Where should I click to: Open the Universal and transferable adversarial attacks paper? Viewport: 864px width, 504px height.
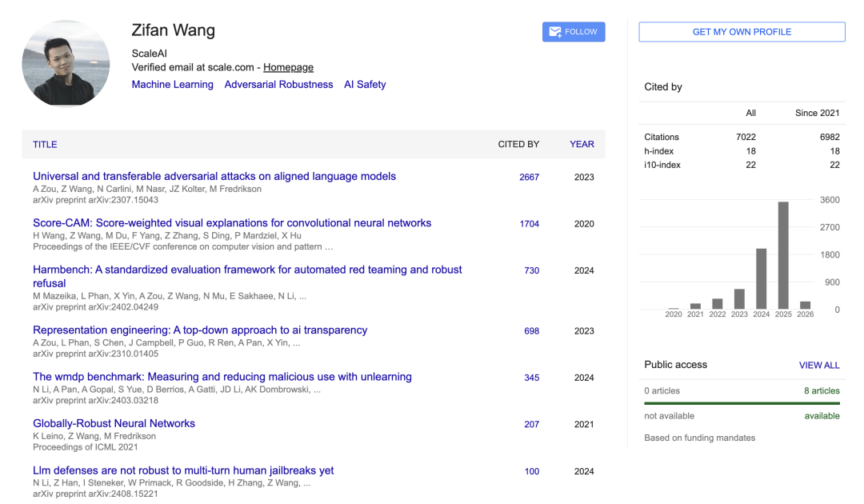point(214,177)
